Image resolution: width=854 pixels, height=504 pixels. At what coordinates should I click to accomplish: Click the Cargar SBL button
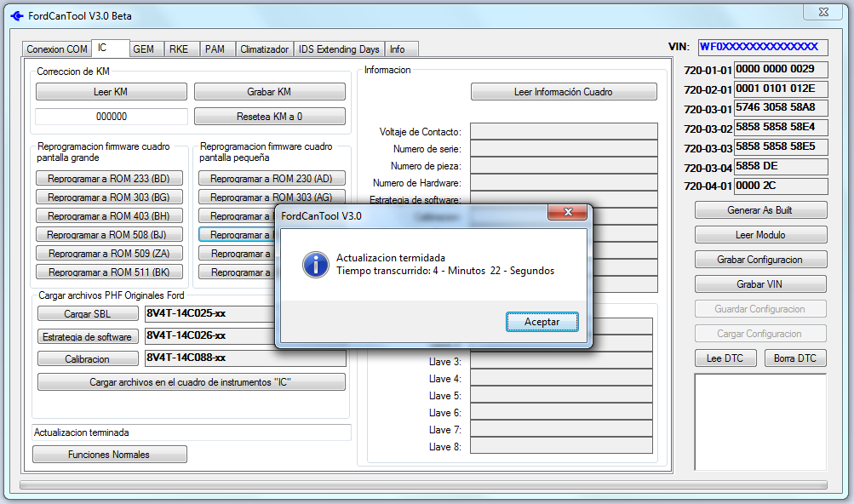(x=86, y=314)
